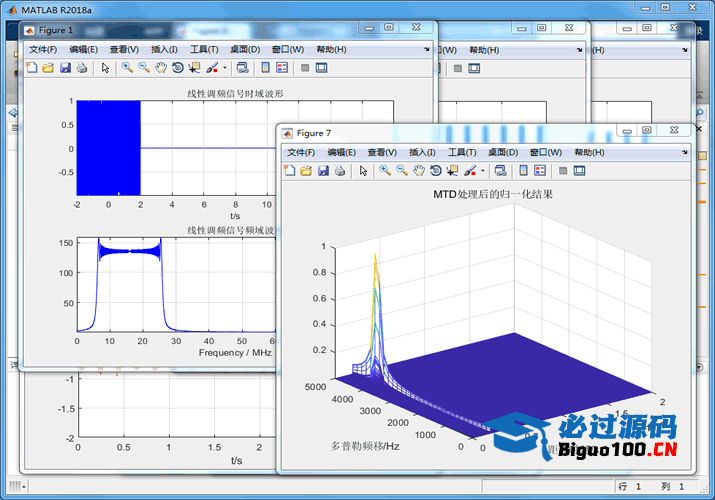
Task: Click Hide Plot Tools icon in middle background figure
Action: point(458,68)
